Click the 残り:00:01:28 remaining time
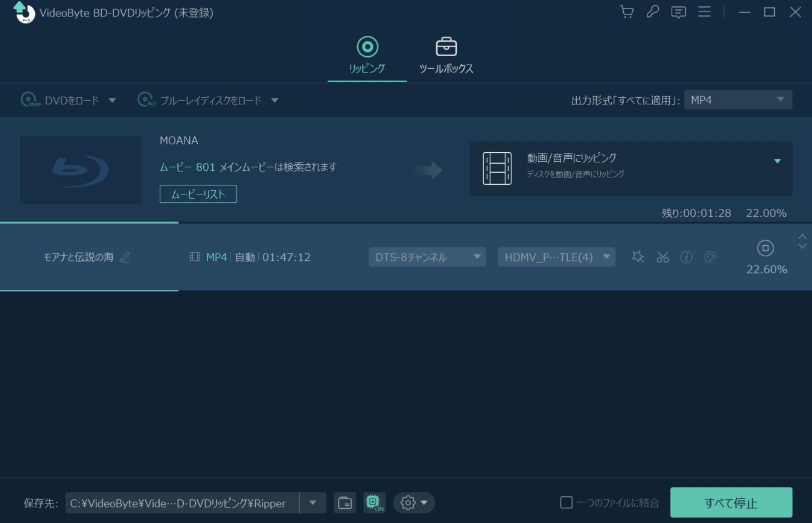The image size is (812, 523). click(x=696, y=213)
